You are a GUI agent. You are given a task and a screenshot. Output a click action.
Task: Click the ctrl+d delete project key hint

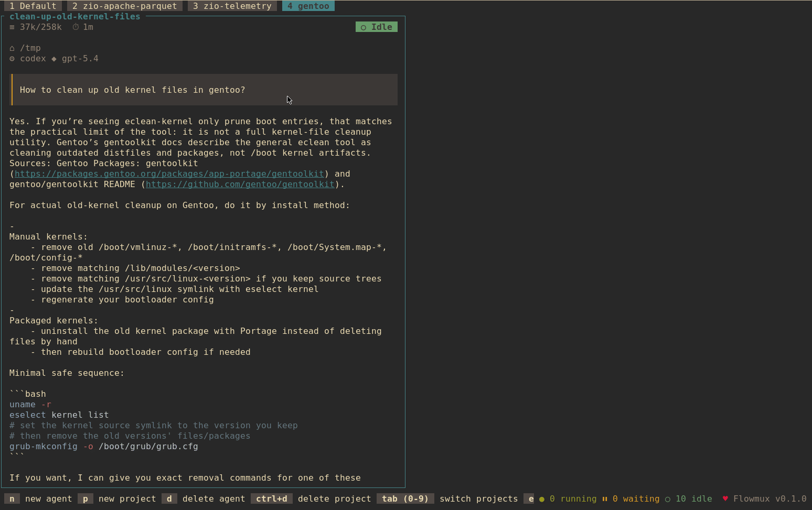tap(272, 499)
